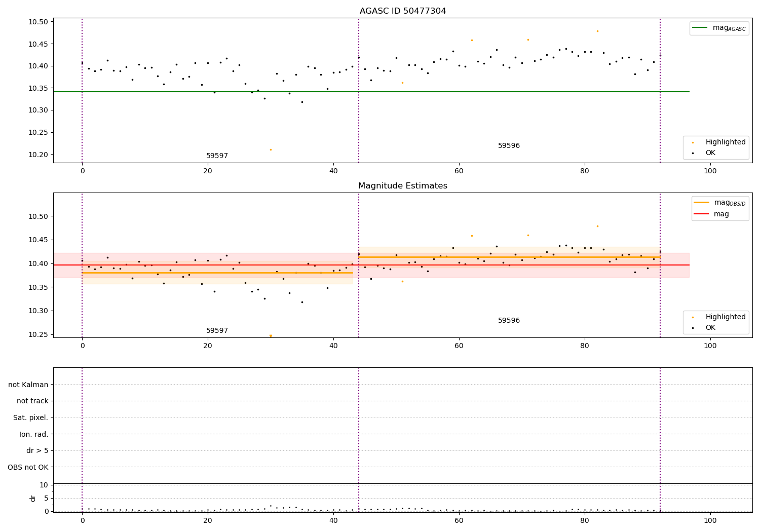
Task: Click the 'Highlighted' legend entry in Magnitude Estimates plot
Action: click(x=719, y=317)
